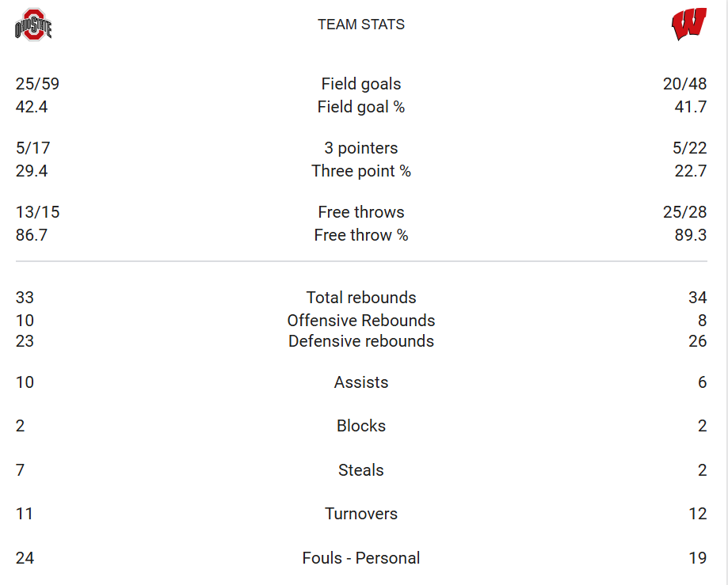728x585 pixels.
Task: Click the Defensive rebounds label
Action: tap(361, 341)
